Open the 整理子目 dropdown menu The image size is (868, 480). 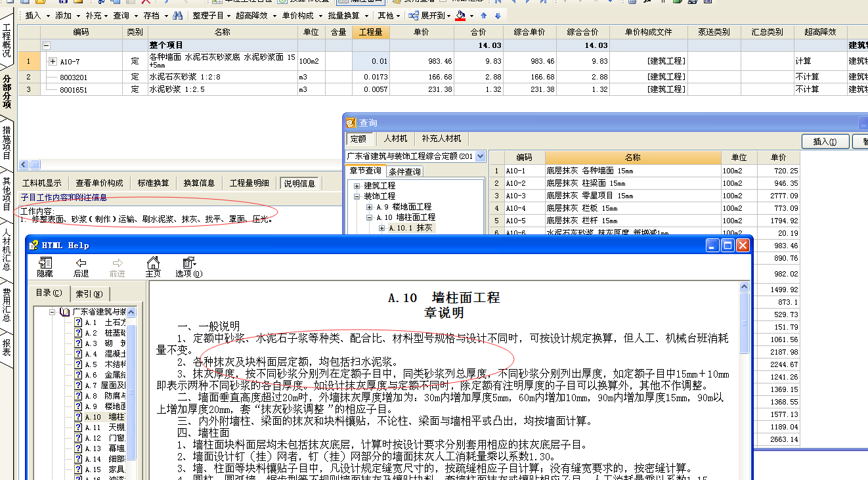coord(211,15)
